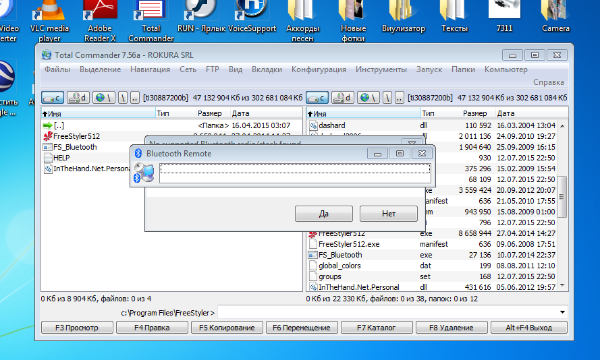Open RUN - Ярлык desktop shortcut
The image size is (600, 360).
[x=201, y=17]
